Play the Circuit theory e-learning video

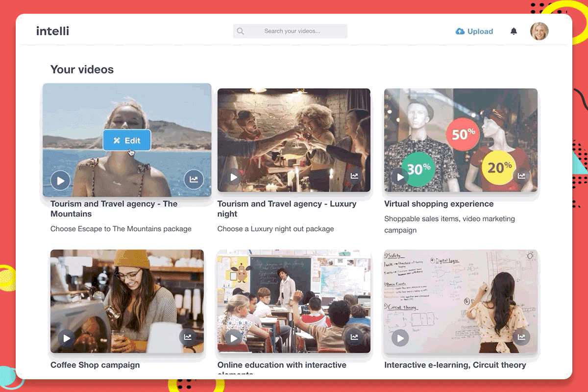point(400,338)
